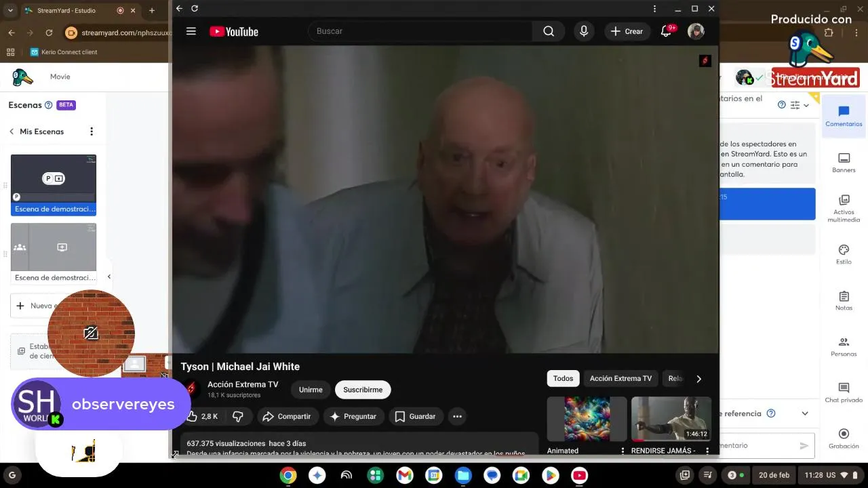Click the Compartir button
The image size is (868, 488).
click(286, 416)
